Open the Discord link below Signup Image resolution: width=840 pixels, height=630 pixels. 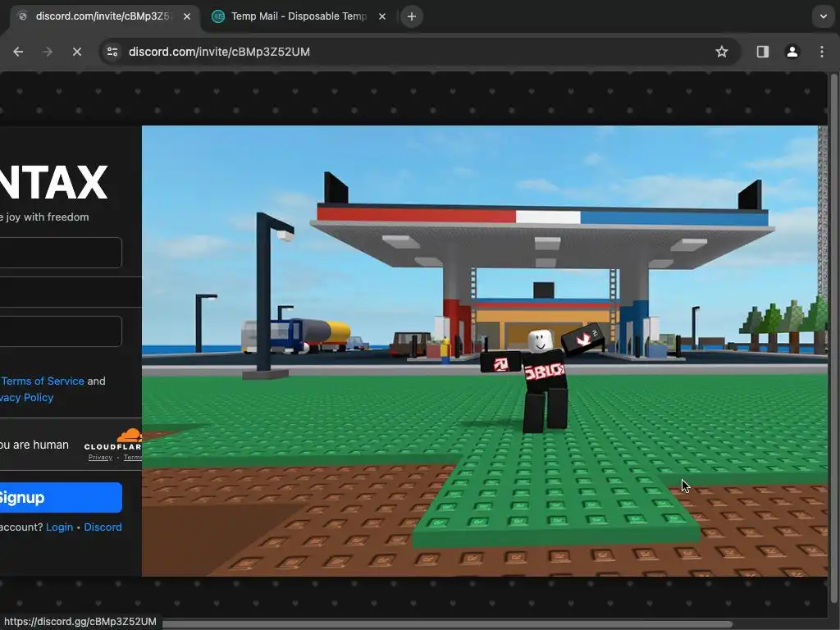tap(103, 527)
